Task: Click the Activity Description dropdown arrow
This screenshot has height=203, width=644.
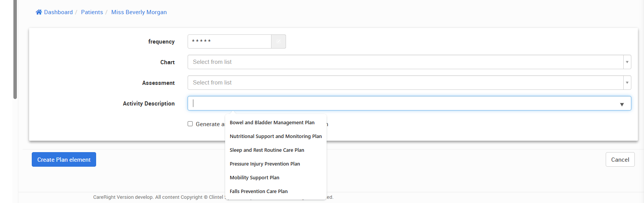Action: pyautogui.click(x=622, y=104)
